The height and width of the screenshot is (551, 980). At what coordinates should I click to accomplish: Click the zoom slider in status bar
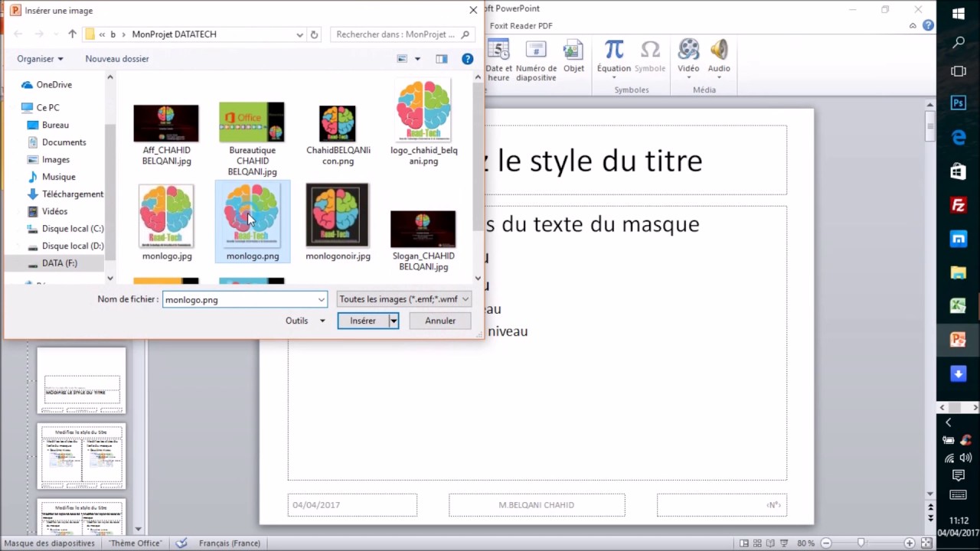pyautogui.click(x=861, y=543)
